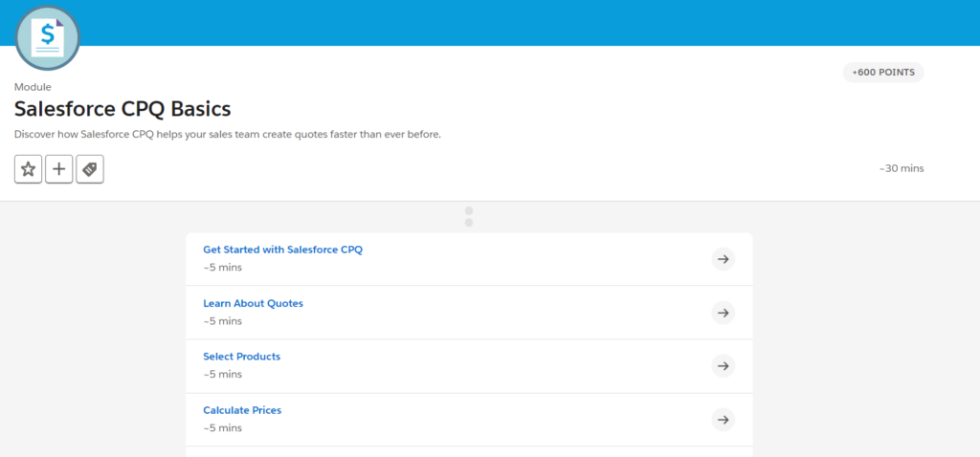The height and width of the screenshot is (457, 980).
Task: Click ~5 mins under Calculate Prices
Action: click(x=222, y=427)
